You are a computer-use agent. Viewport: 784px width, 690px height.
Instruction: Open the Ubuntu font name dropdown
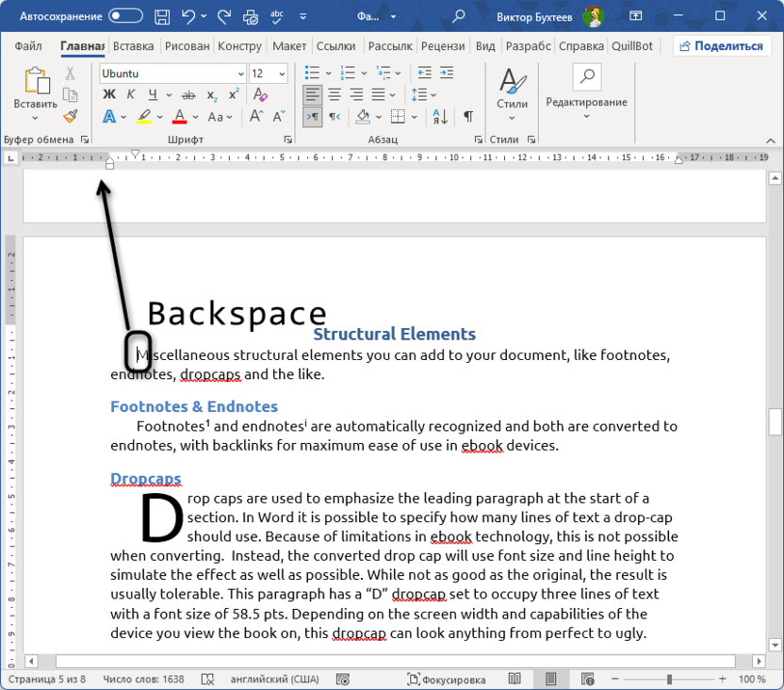tap(240, 74)
